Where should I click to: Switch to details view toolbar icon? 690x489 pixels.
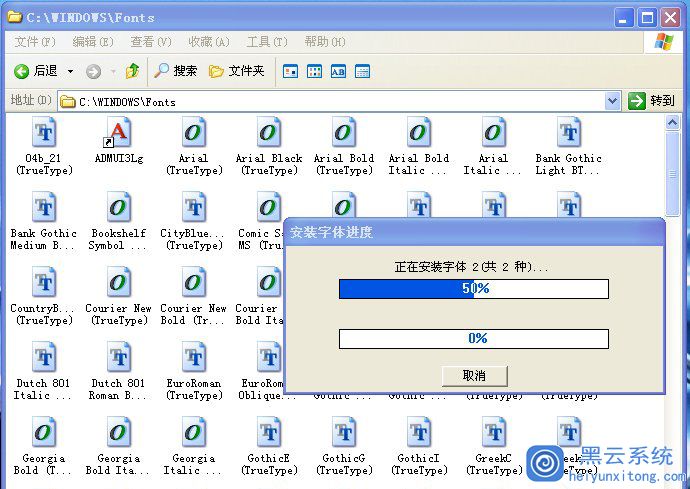click(x=362, y=71)
